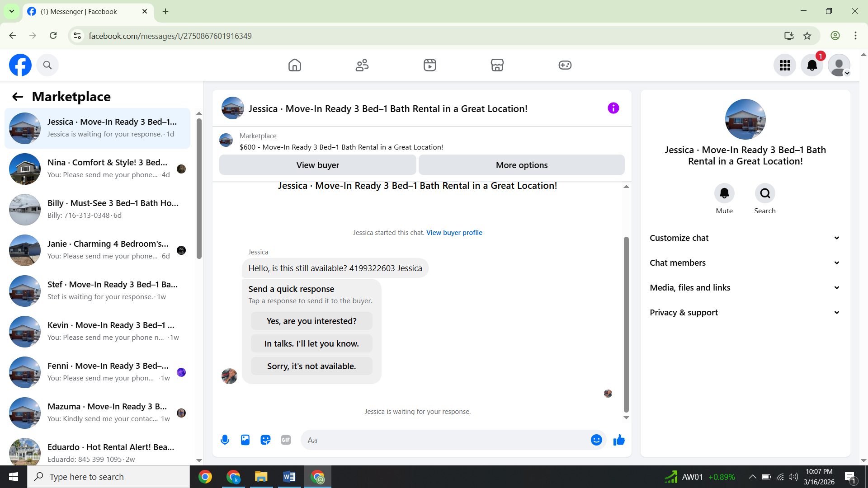Screen dimensions: 868x488
Task: Click the voice clip microphone icon
Action: pyautogui.click(x=225, y=440)
